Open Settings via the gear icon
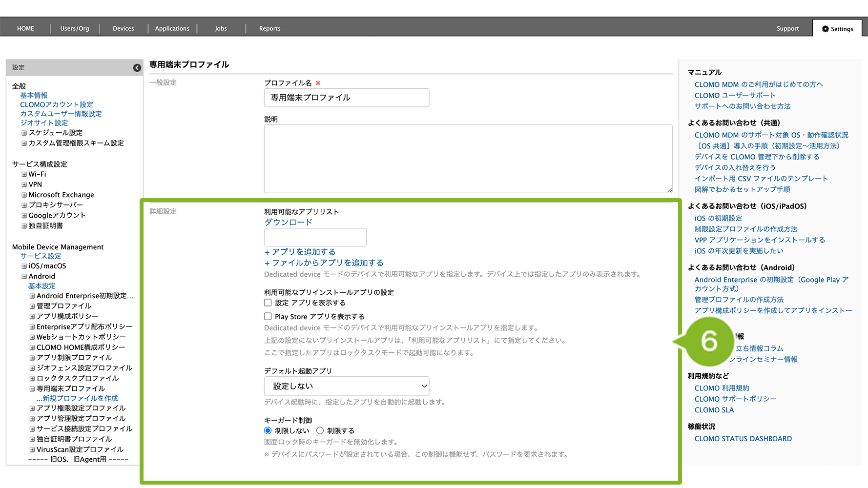The image size is (868, 488). pyautogui.click(x=826, y=29)
